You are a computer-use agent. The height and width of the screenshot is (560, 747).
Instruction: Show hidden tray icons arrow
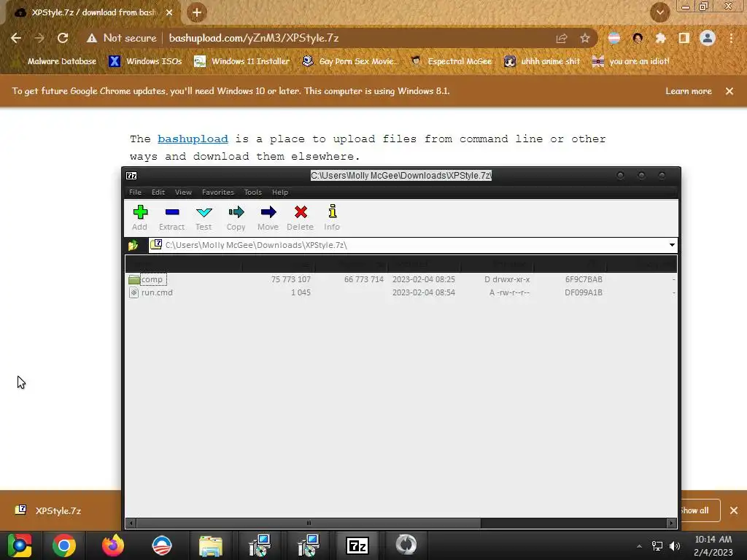pos(639,546)
